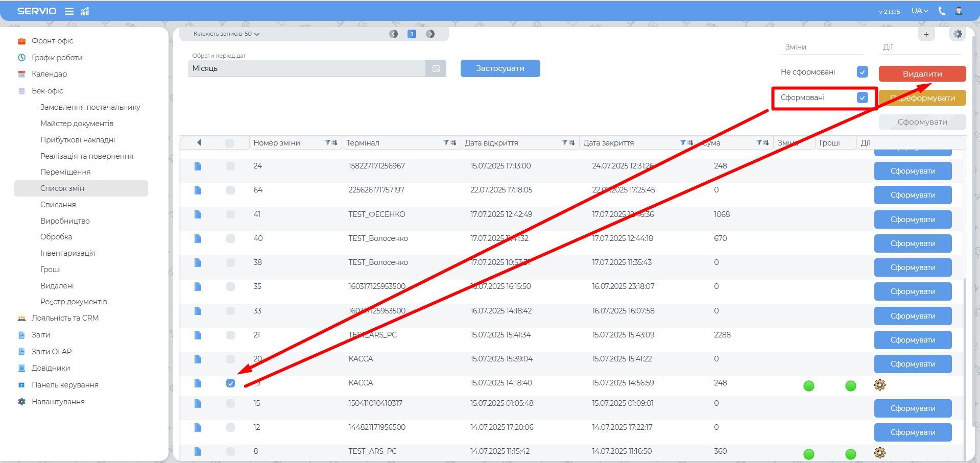980x463 pixels.
Task: Open 'Інвентаризація' in the sidebar
Action: tap(67, 253)
